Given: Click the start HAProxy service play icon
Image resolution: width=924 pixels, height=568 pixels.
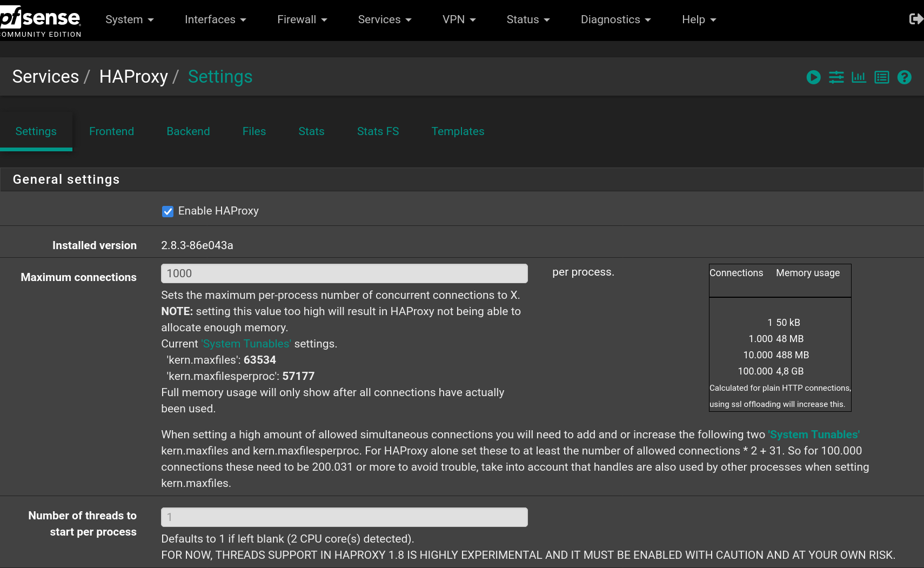Looking at the screenshot, I should (813, 77).
